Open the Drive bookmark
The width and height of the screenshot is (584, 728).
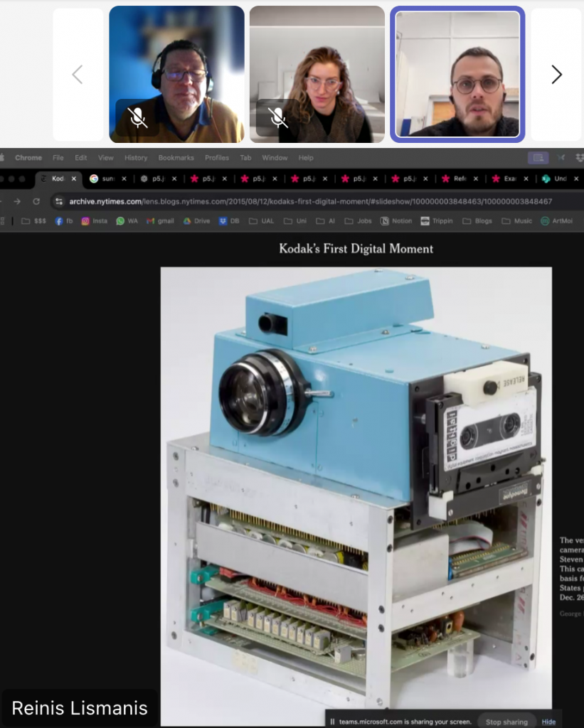[x=197, y=221]
